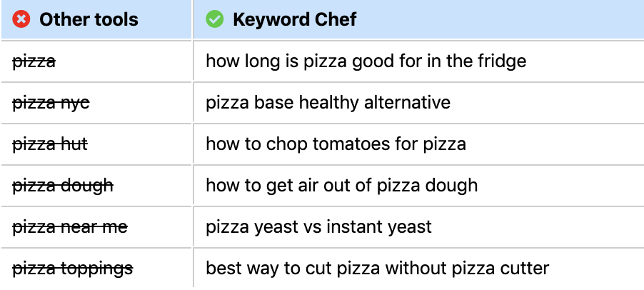Viewport: 644px width, 290px height.
Task: Choose 'how to chop tomatoes for pizza'
Action: (x=336, y=144)
